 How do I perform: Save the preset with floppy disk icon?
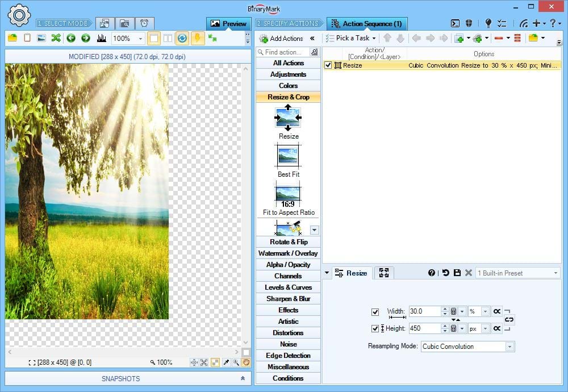(x=457, y=273)
